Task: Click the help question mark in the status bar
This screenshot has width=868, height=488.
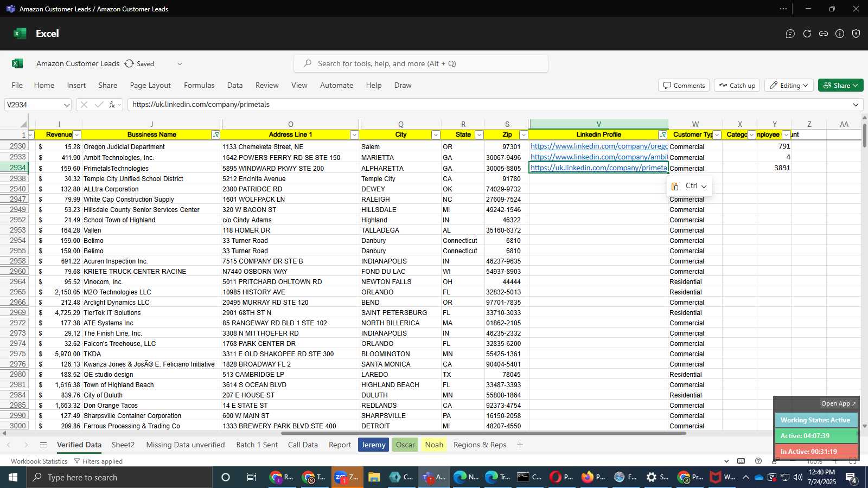Action: click(758, 461)
